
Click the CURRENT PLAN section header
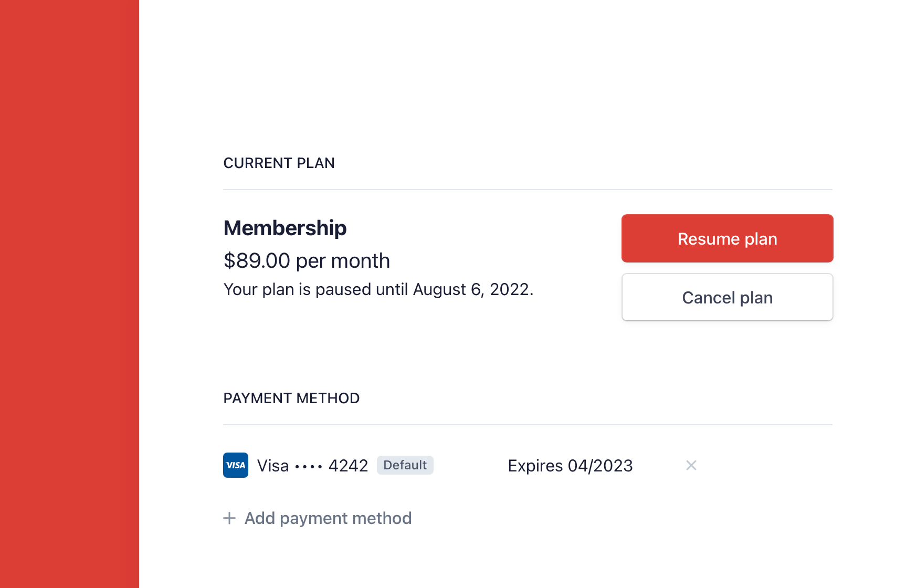(279, 163)
